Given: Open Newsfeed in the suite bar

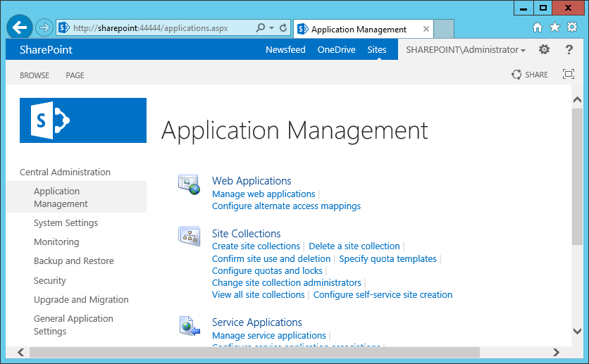Looking at the screenshot, I should click(285, 49).
